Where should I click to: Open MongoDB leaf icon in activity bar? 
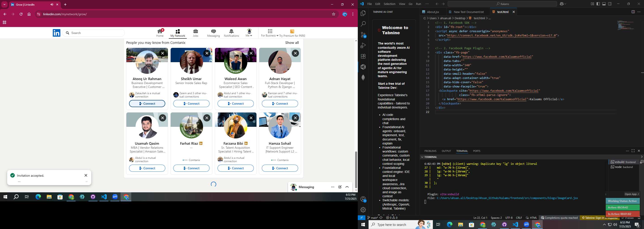(x=363, y=78)
